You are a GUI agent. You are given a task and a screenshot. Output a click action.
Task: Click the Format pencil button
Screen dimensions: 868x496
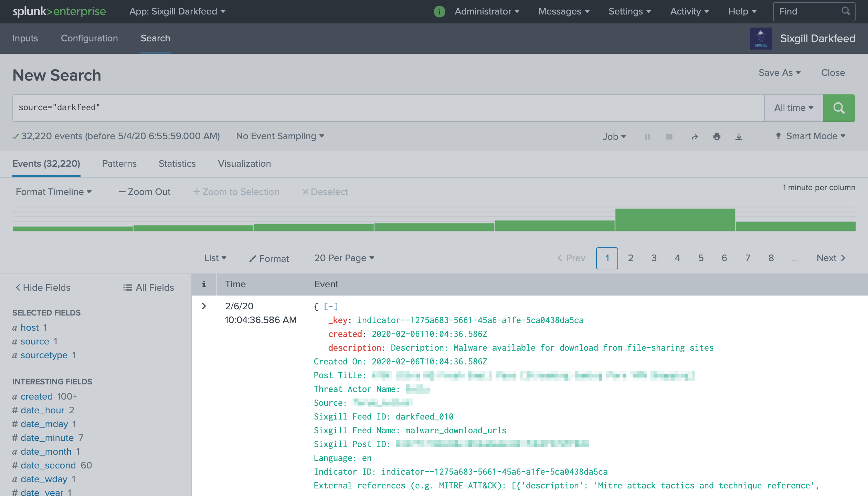point(269,258)
